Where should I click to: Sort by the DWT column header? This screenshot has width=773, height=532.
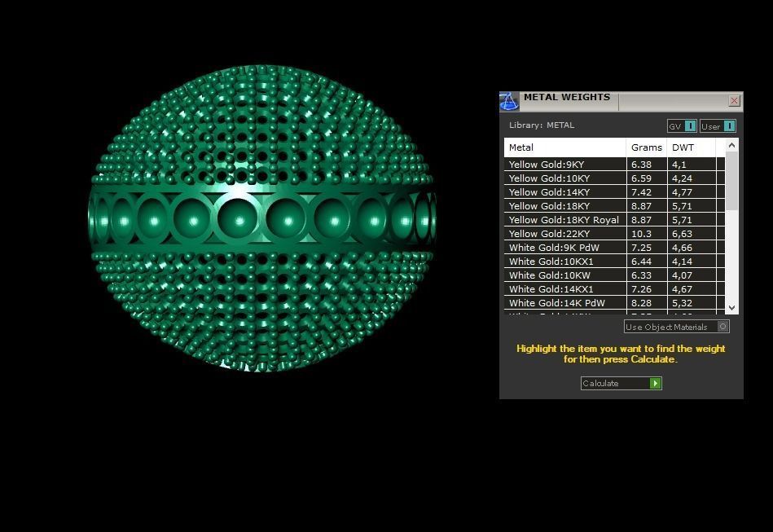(692, 147)
